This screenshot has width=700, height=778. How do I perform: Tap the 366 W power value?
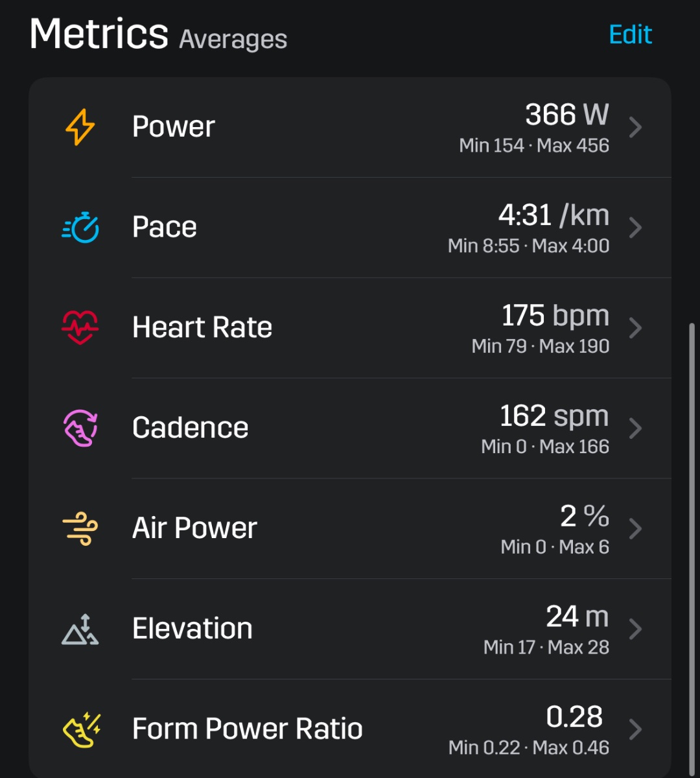click(x=566, y=115)
